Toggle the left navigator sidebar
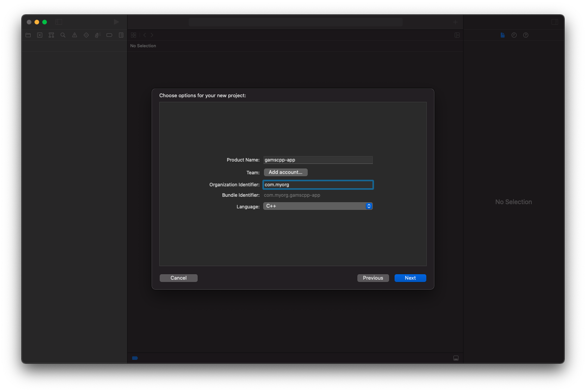This screenshot has width=586, height=392. [59, 22]
